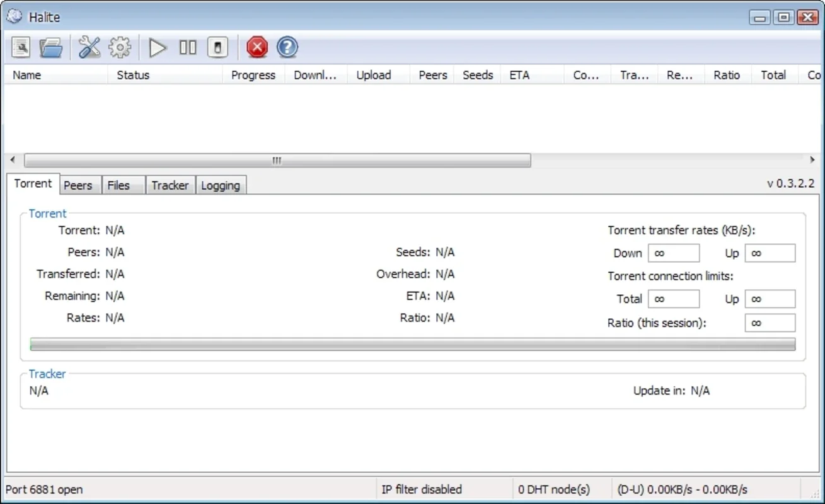Viewport: 825px width, 504px height.
Task: Sort by the Seeds column header
Action: (x=478, y=75)
